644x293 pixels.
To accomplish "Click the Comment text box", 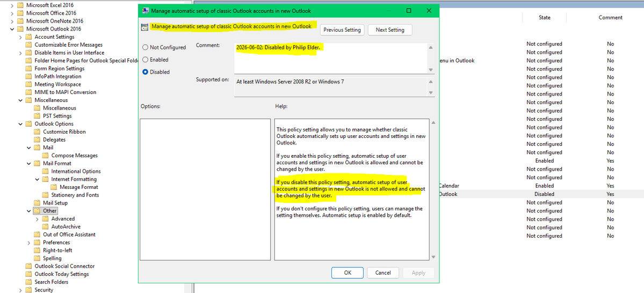I will (330, 57).
